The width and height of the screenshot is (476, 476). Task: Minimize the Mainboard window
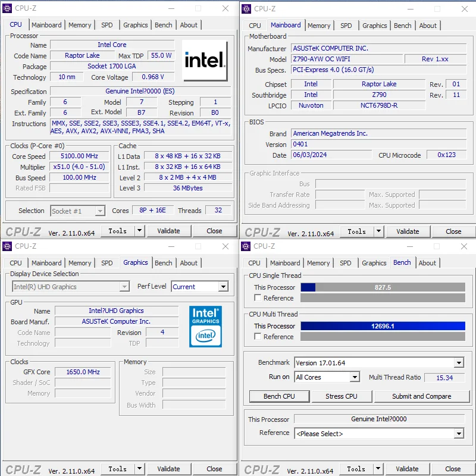[x=411, y=9]
